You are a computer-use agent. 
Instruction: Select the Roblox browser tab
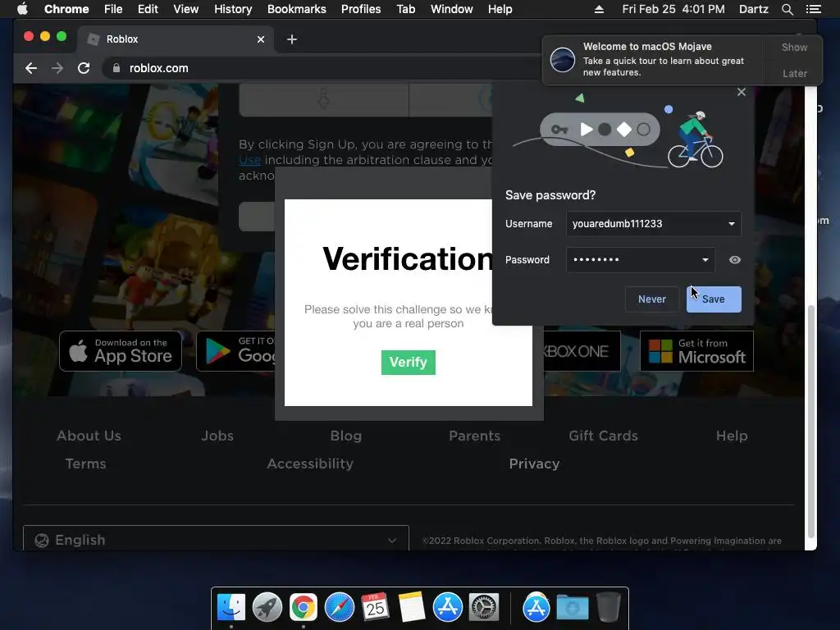(x=176, y=39)
